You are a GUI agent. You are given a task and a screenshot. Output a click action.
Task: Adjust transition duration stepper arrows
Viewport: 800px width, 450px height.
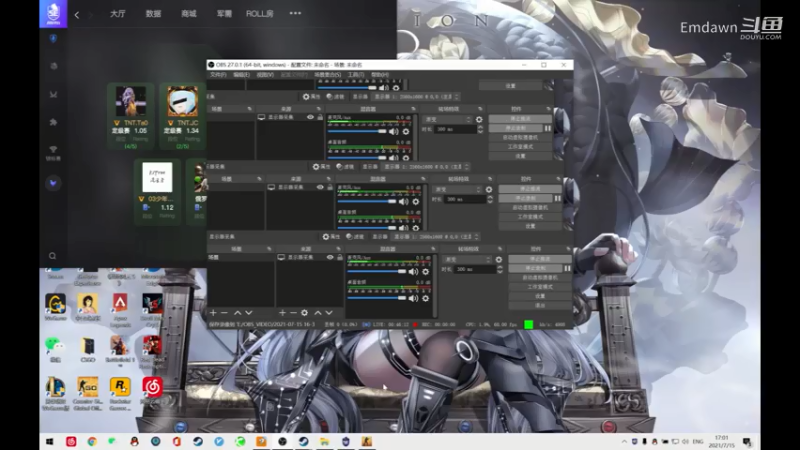click(x=499, y=269)
